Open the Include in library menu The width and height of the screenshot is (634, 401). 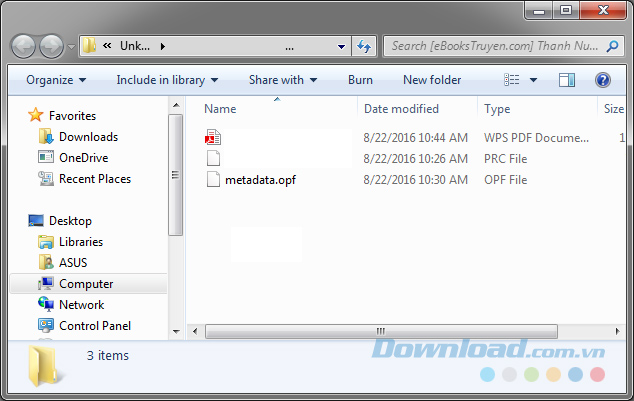[167, 80]
